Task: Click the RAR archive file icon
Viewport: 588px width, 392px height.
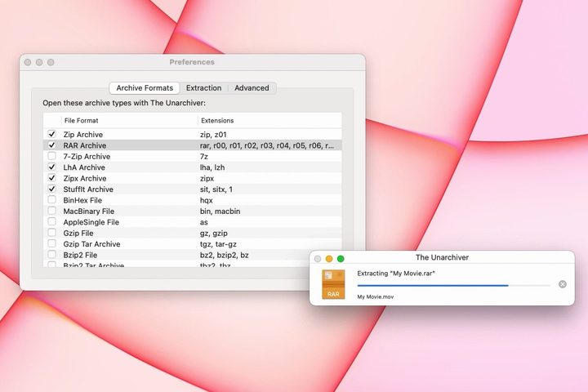Action: click(x=333, y=284)
